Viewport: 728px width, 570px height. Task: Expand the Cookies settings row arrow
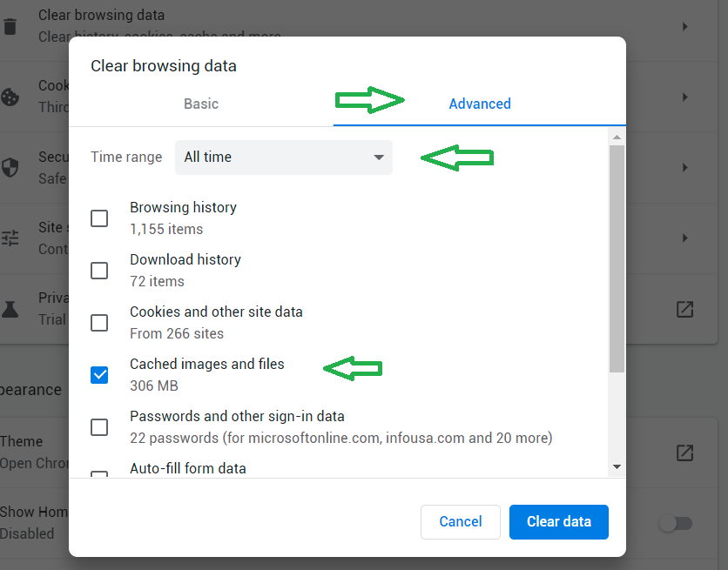pos(684,97)
